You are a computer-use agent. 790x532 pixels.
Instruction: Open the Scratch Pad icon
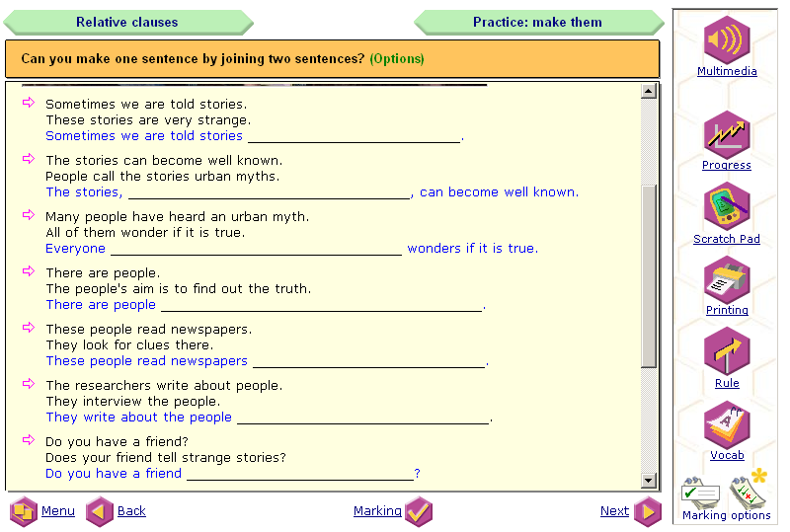coord(727,207)
